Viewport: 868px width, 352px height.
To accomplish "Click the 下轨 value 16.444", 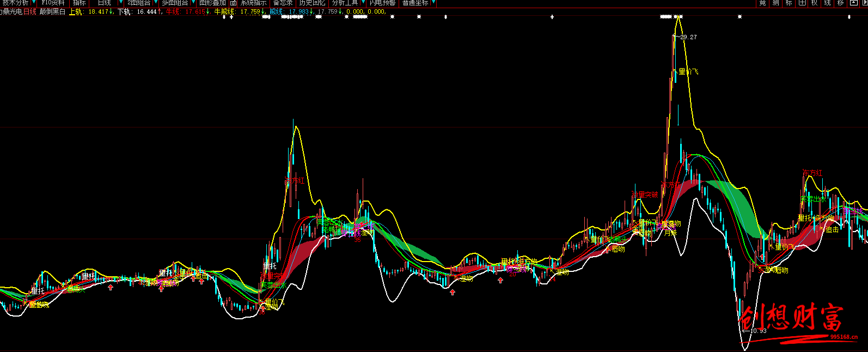I will (x=146, y=11).
